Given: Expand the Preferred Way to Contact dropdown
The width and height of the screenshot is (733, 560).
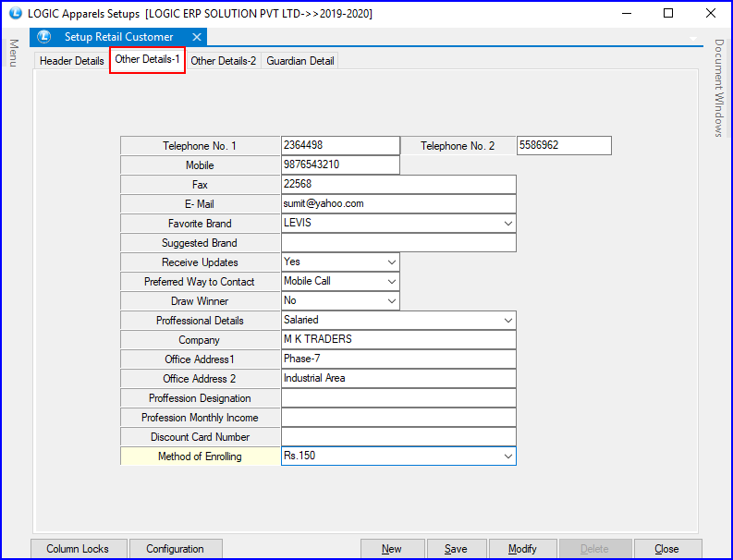Looking at the screenshot, I should pyautogui.click(x=392, y=282).
